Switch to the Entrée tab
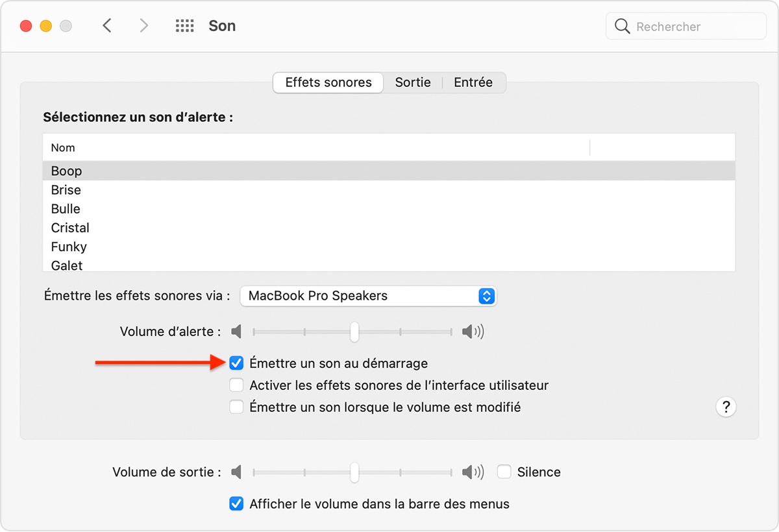The image size is (779, 532). pyautogui.click(x=473, y=82)
